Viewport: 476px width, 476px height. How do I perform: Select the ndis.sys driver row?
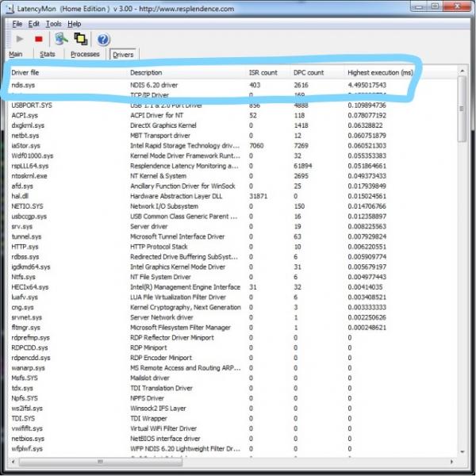(x=232, y=85)
